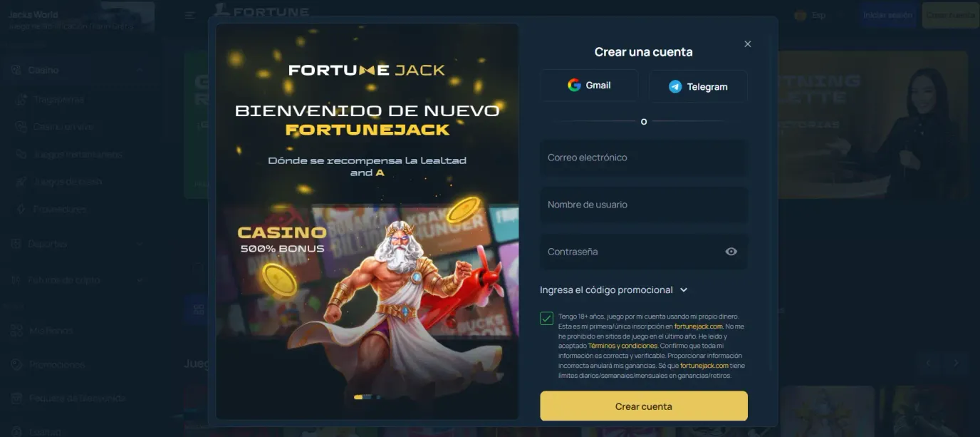Uncheck the 18+ age confirmation checkbox
980x437 pixels.
click(546, 318)
